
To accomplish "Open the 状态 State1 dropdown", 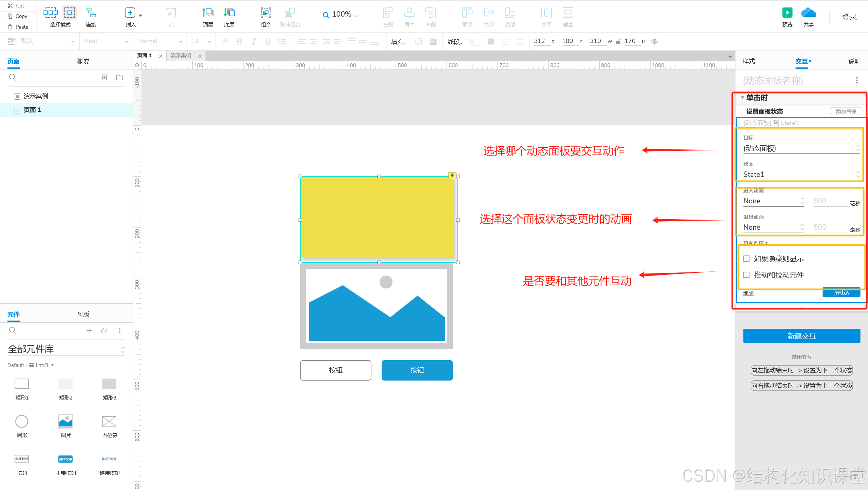I will (x=801, y=175).
